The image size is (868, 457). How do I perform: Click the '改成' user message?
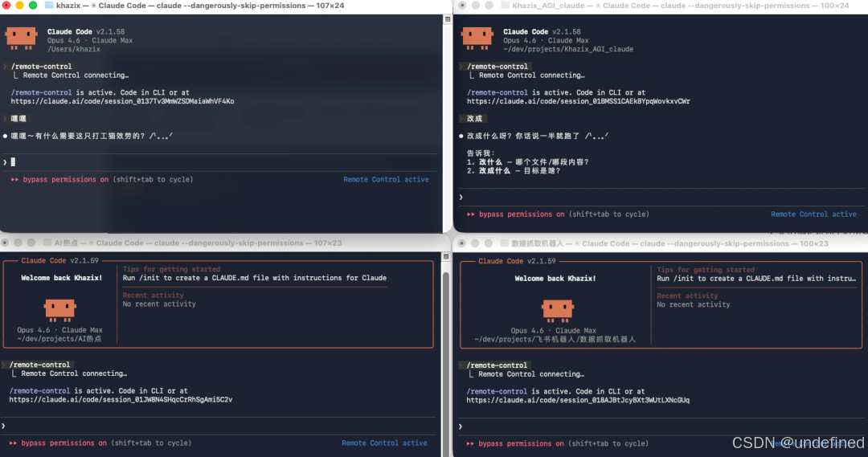pos(474,118)
